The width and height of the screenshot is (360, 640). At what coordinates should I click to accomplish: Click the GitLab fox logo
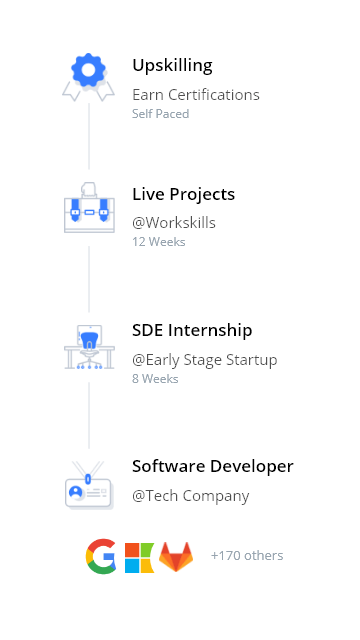coord(176,557)
